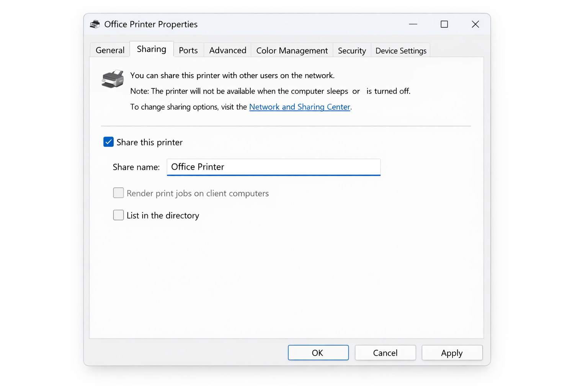Open the Network and Sharing Center link
Viewport: 588px width, 392px height.
click(x=300, y=107)
